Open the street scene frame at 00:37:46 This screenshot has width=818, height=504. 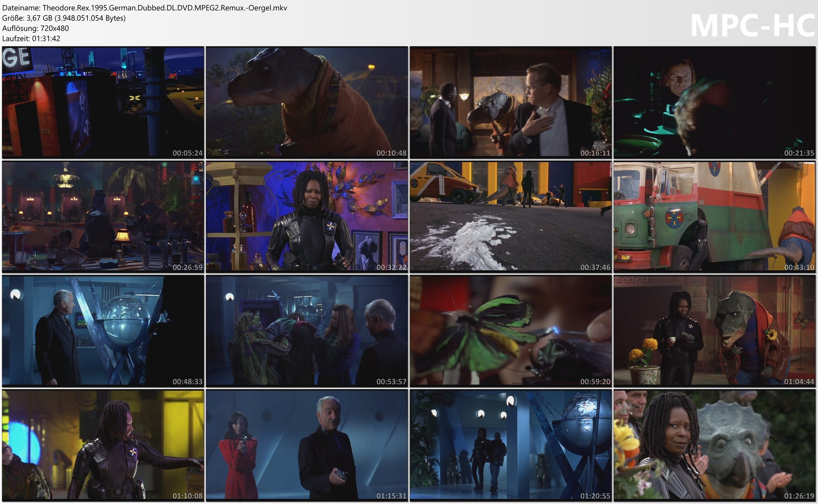pyautogui.click(x=510, y=217)
